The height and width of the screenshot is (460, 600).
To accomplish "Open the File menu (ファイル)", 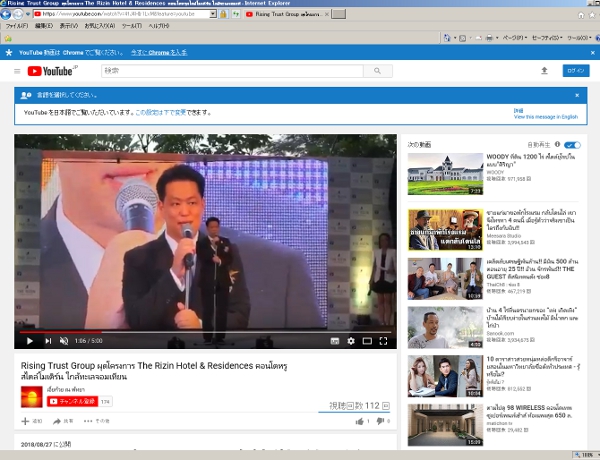I will coord(17,26).
